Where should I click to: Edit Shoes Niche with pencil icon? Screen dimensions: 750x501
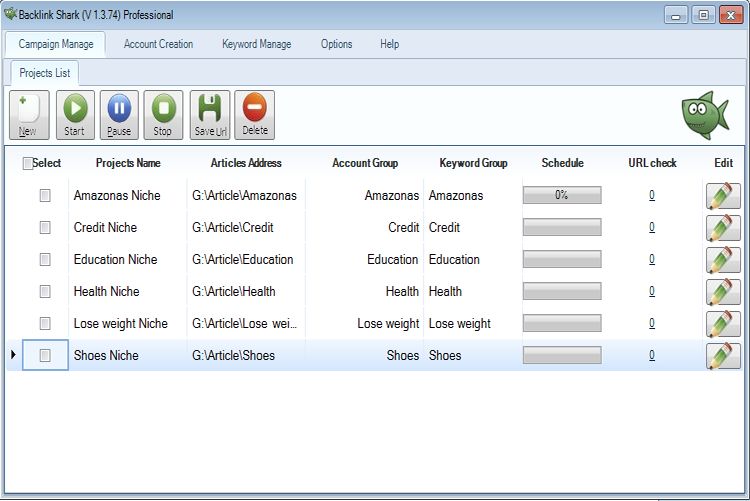723,356
